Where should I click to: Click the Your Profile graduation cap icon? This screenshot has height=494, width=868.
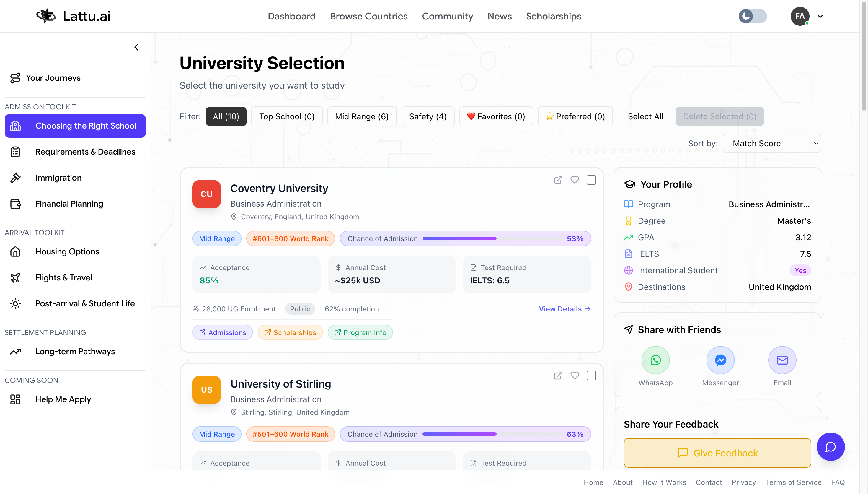pyautogui.click(x=629, y=184)
